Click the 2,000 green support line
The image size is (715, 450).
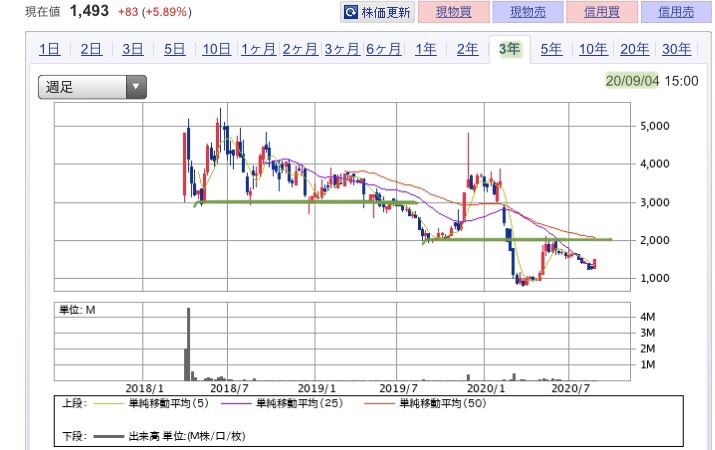[518, 239]
